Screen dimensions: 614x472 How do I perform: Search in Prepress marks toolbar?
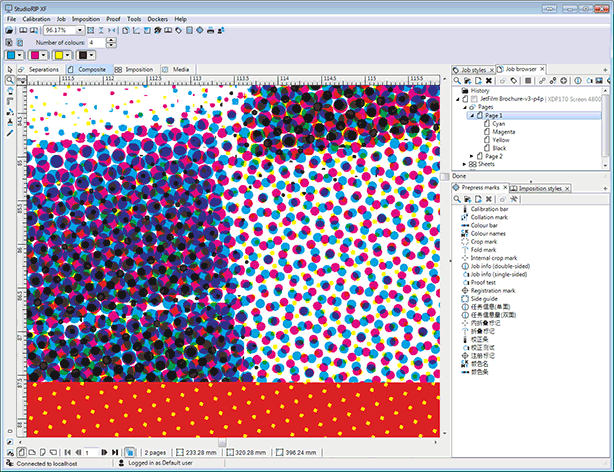[457, 199]
